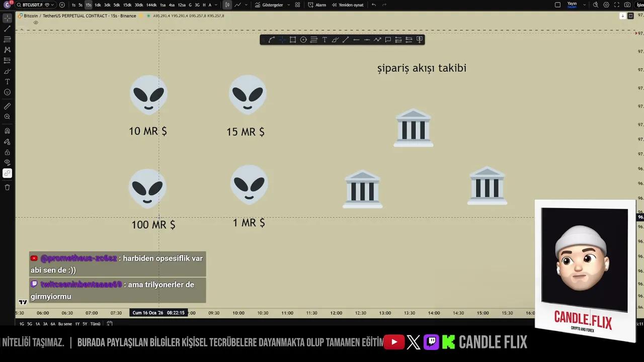644x362 pixels.
Task: Select the Trend Line drawing tool
Action: coord(7,29)
